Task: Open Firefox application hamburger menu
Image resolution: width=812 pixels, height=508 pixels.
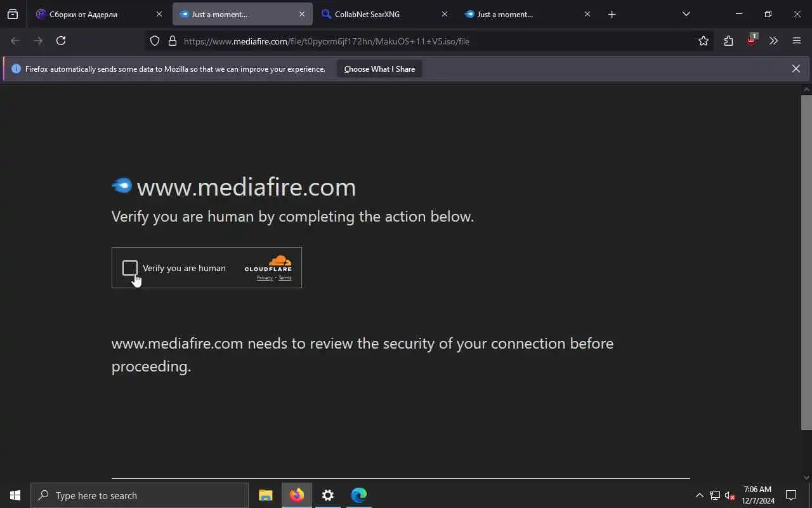Action: [x=797, y=41]
